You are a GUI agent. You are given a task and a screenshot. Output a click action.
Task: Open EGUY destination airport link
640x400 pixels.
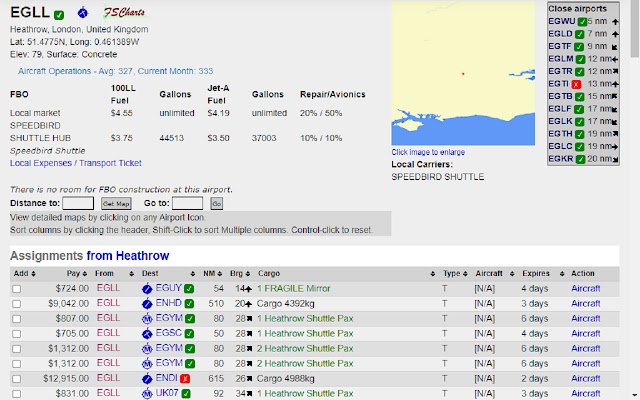[169, 288]
